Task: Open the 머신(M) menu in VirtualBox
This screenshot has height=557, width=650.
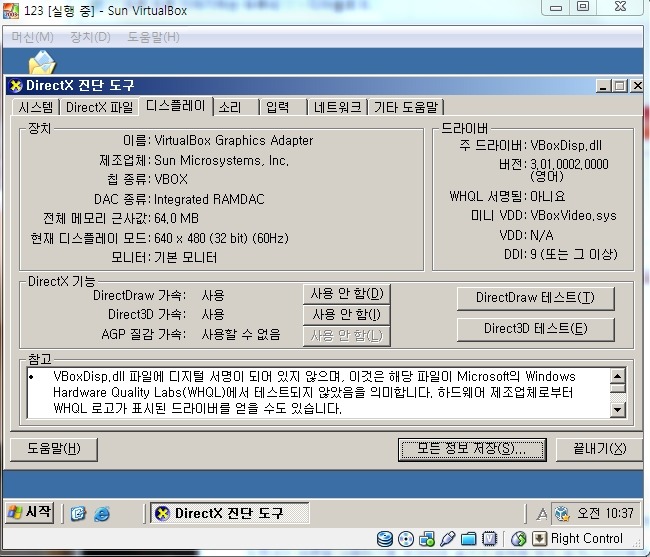Action: (x=32, y=37)
